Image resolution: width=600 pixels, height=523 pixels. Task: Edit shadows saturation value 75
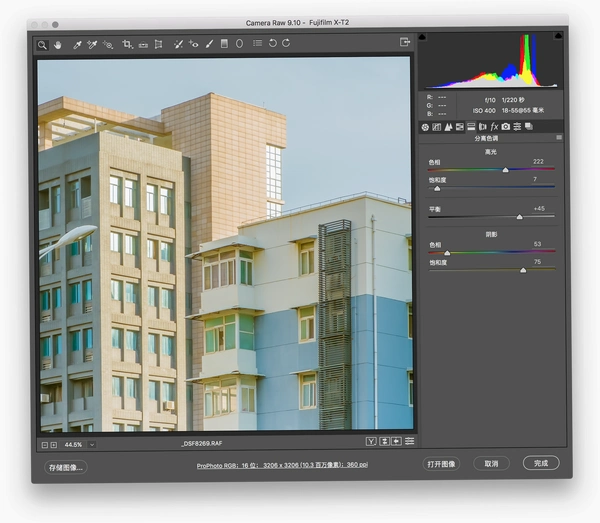(x=537, y=262)
